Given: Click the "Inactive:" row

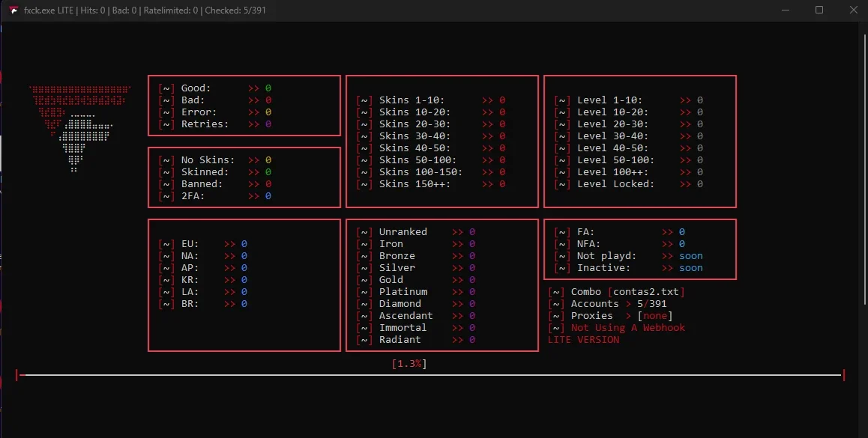Looking at the screenshot, I should [x=629, y=268].
